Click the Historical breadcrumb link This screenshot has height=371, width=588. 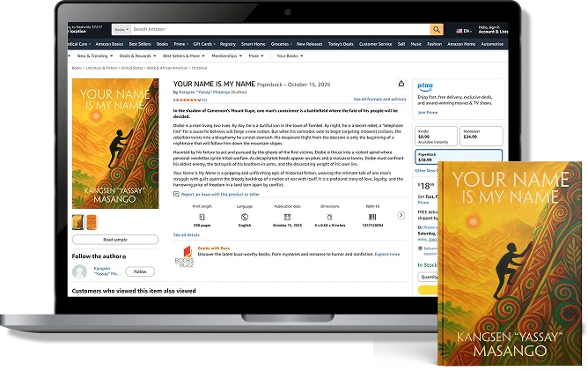pyautogui.click(x=199, y=68)
